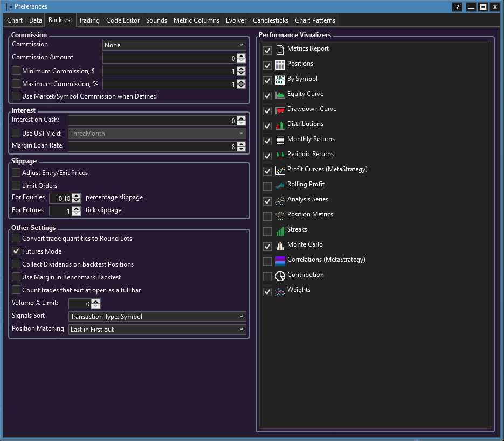Disable the Futures Mode checkbox
The height and width of the screenshot is (441, 504).
pos(16,251)
